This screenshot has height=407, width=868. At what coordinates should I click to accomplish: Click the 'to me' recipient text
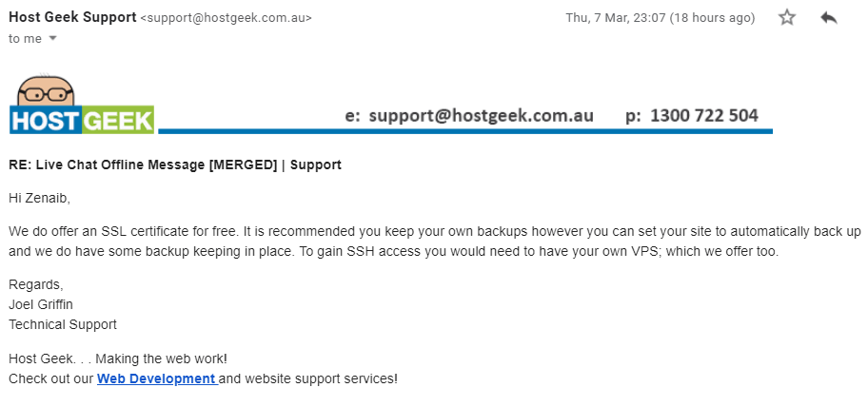coord(25,39)
